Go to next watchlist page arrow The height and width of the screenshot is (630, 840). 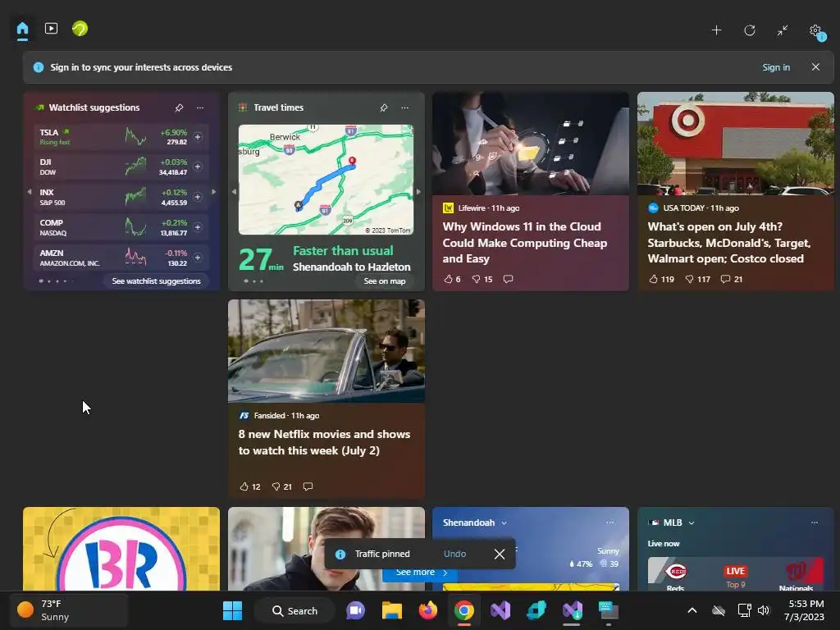tap(214, 192)
